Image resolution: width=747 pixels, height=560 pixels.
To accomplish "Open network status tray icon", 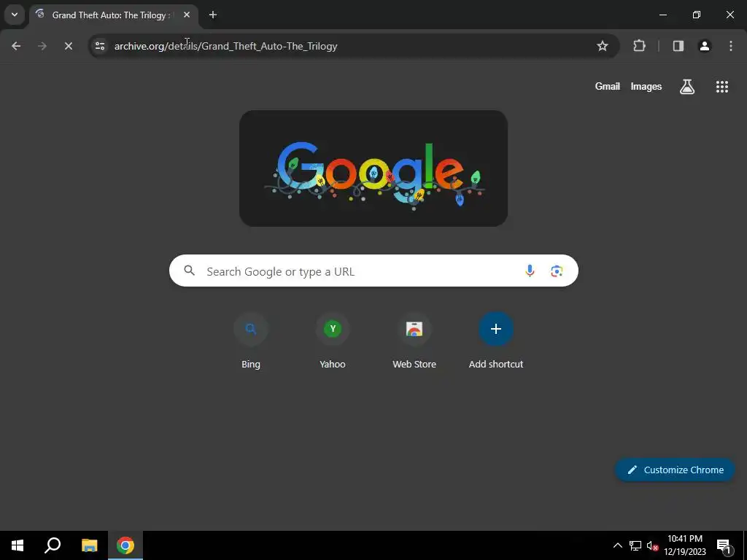I will click(635, 545).
